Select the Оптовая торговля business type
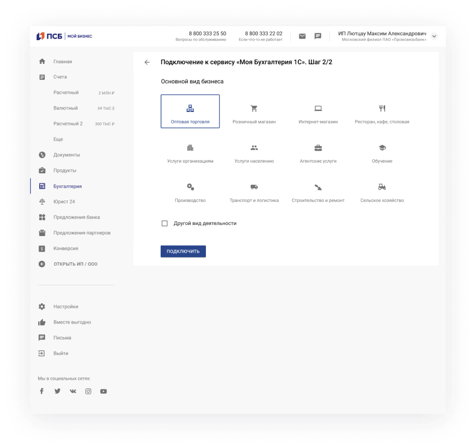This screenshot has width=476, height=448. tap(190, 111)
